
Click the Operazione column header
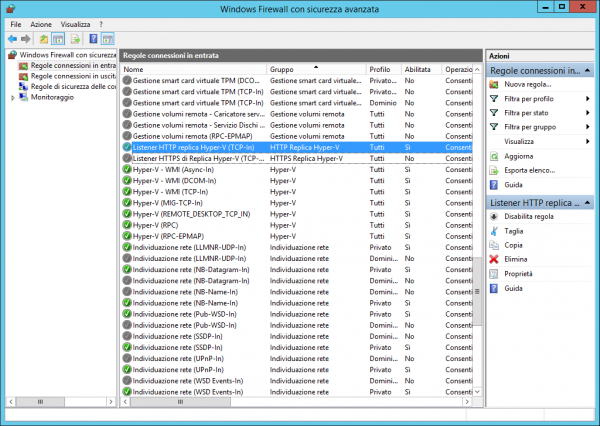pos(458,69)
